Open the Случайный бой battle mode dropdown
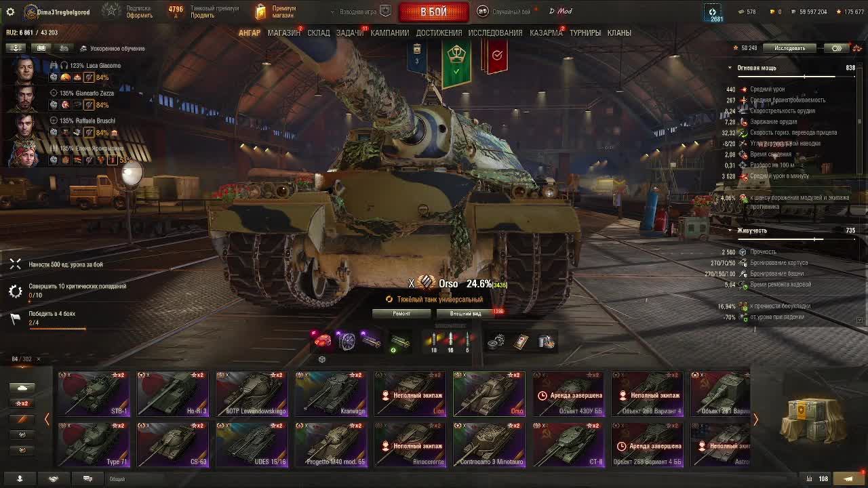 pyautogui.click(x=505, y=12)
